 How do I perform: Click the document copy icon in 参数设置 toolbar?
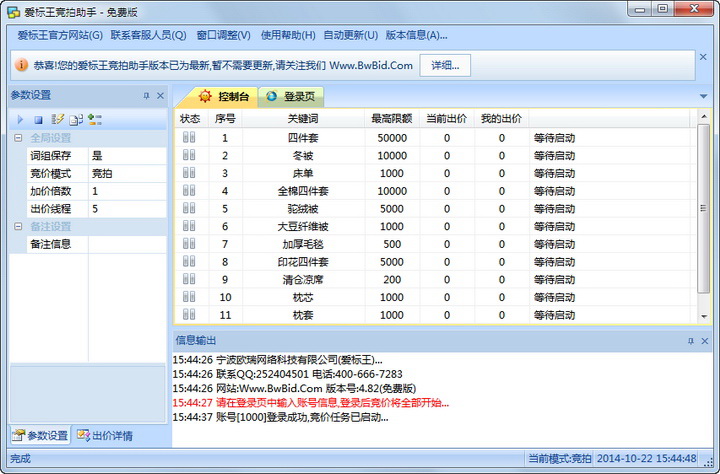76,120
